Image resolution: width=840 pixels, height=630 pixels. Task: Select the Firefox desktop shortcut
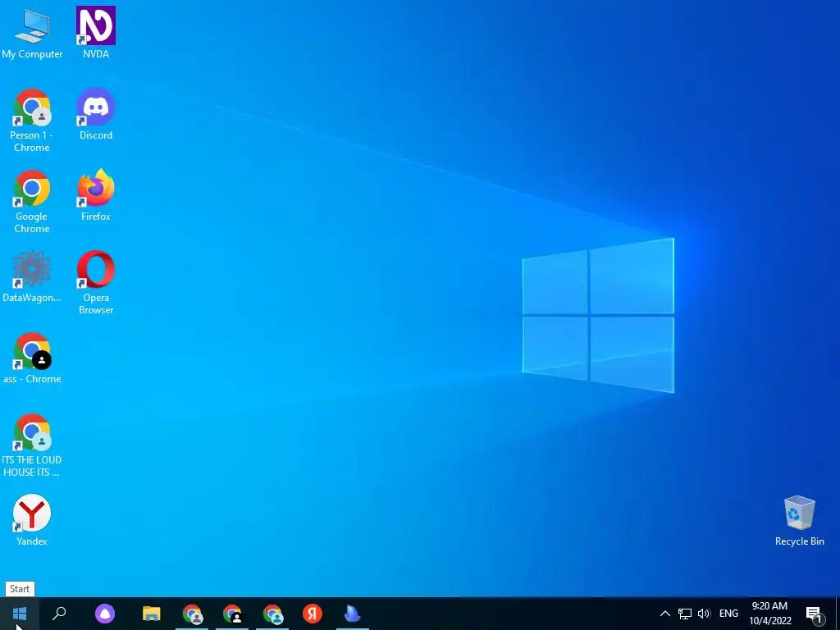click(x=96, y=195)
